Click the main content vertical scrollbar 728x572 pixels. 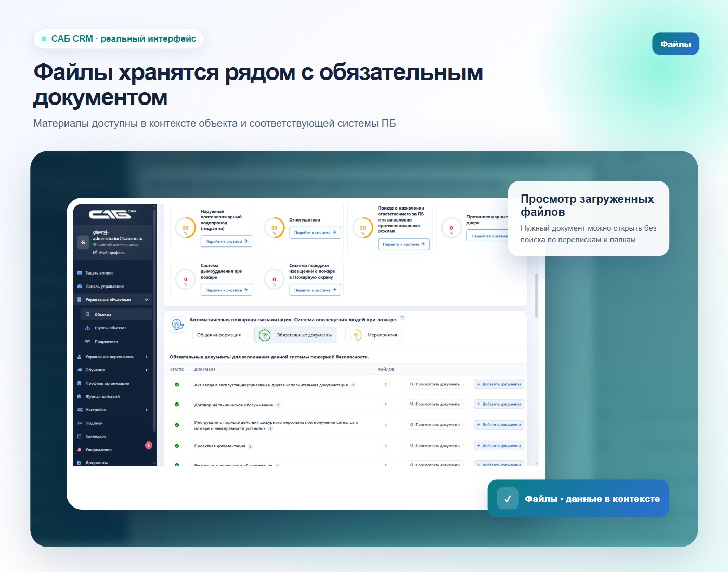tap(536, 295)
